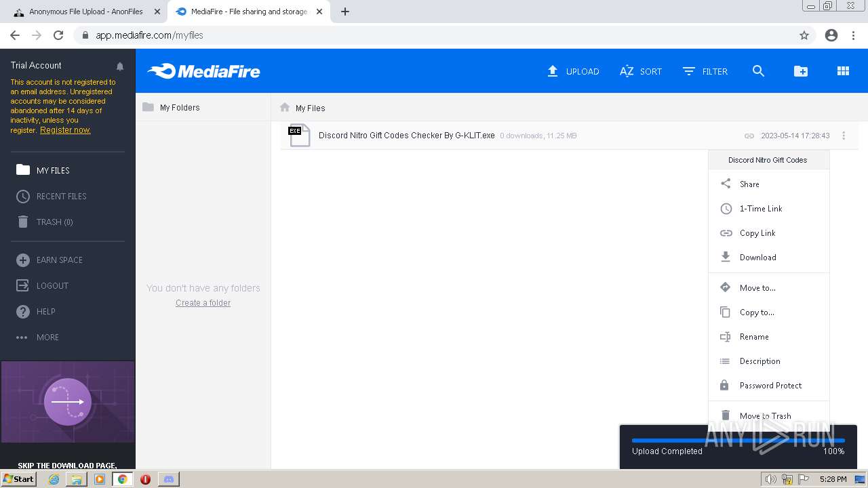Click the upload completed progress bar
This screenshot has width=868, height=488.
click(738, 441)
